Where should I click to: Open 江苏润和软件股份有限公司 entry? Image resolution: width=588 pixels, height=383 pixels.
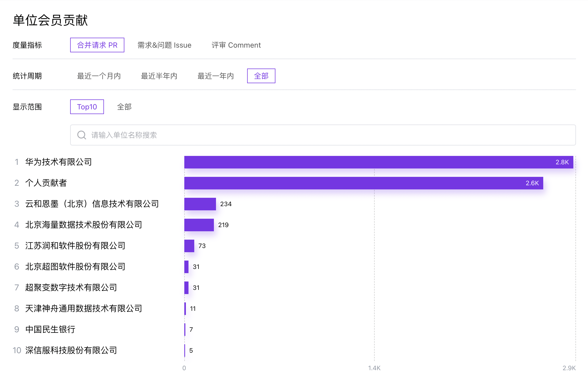pos(75,246)
